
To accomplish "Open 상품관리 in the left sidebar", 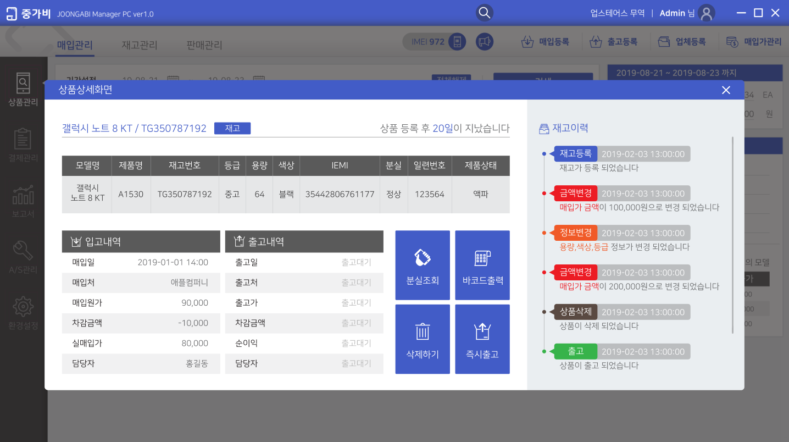I will 23,89.
